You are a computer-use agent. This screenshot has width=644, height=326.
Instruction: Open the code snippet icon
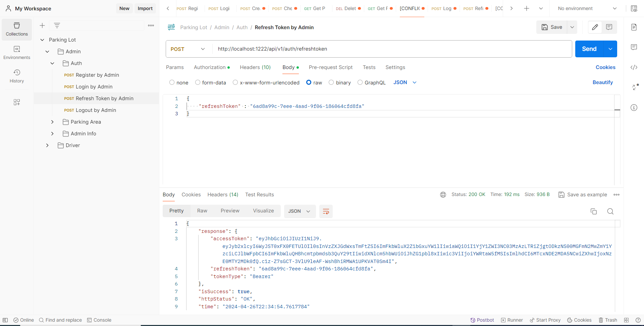coord(634,67)
